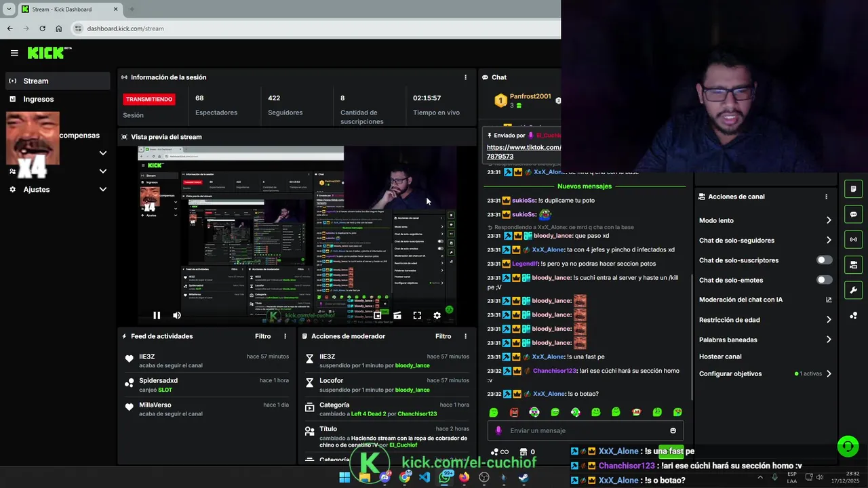
Task: Click Filtro in Acciones de moderador
Action: tap(443, 336)
